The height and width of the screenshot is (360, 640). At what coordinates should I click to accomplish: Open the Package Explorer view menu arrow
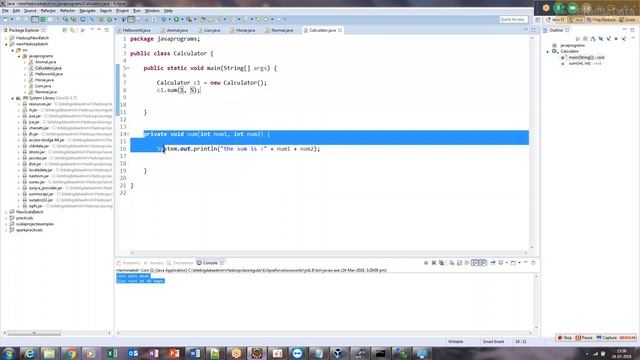[x=92, y=30]
